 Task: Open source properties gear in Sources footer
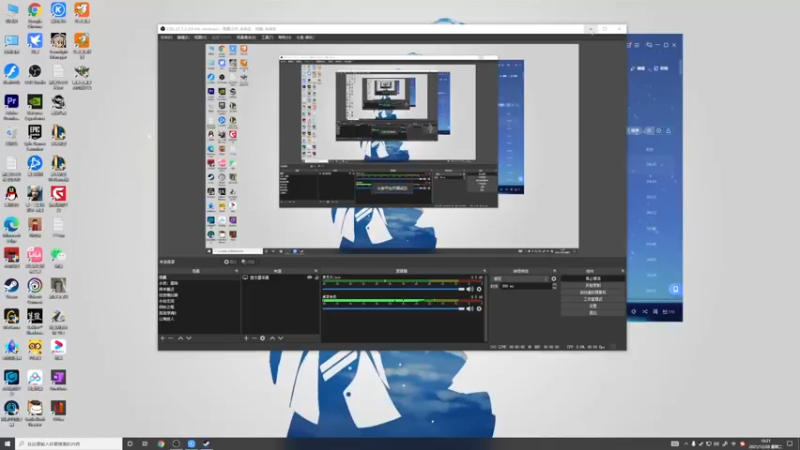coord(263,338)
